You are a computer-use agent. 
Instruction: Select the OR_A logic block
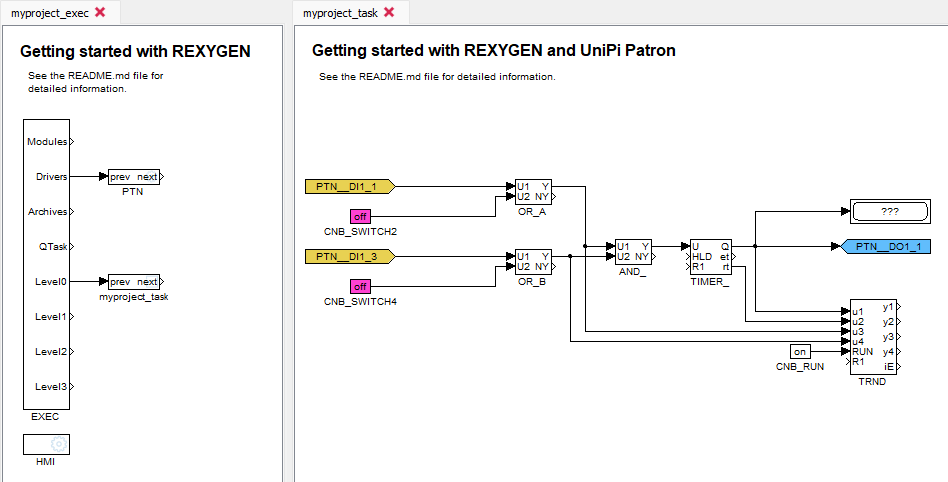pos(533,192)
